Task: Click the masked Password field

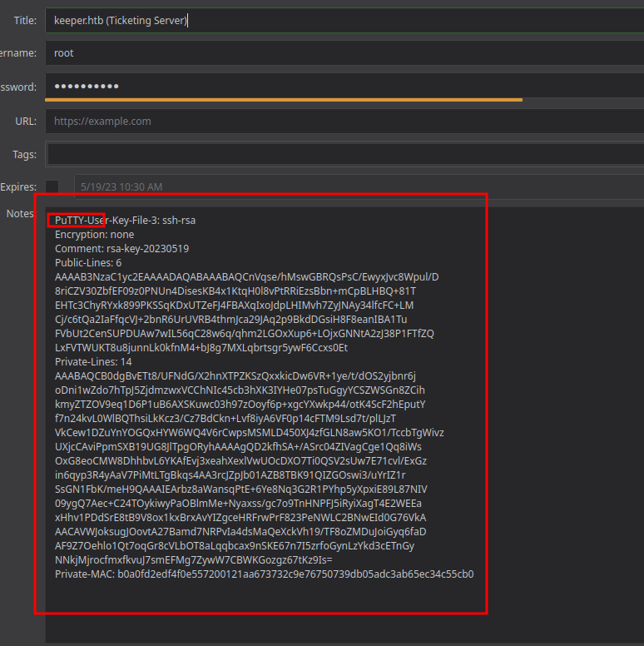Action: tap(344, 86)
